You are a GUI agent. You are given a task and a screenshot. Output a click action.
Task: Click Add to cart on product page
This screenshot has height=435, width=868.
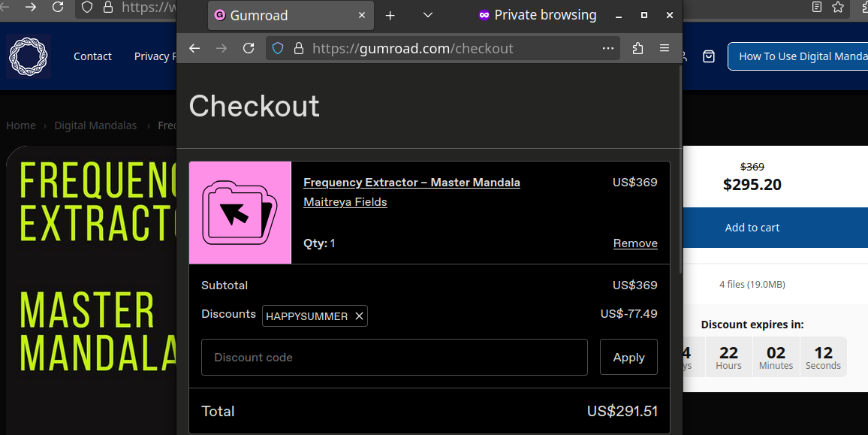pyautogui.click(x=776, y=227)
